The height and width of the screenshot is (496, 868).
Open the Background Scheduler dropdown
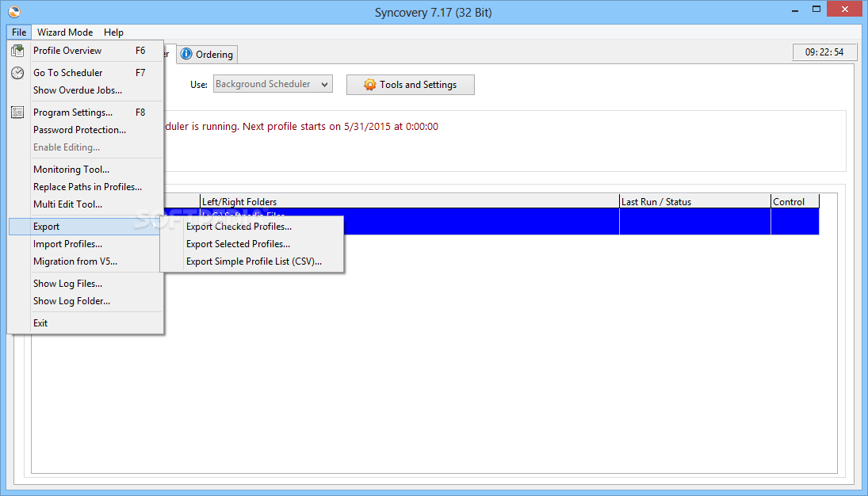coord(273,84)
